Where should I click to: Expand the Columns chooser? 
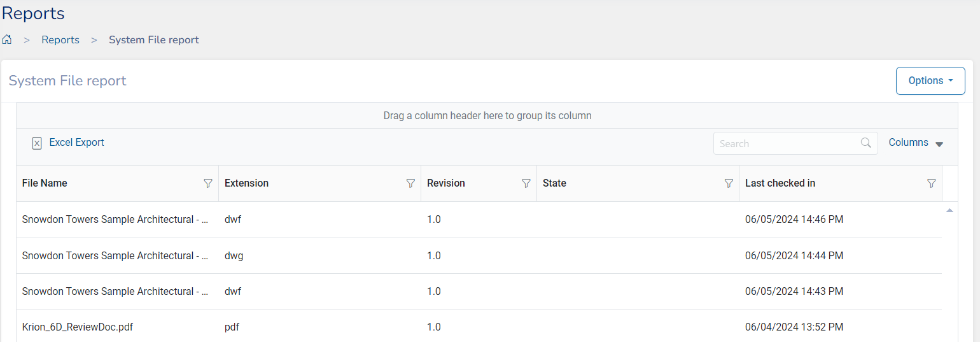pos(916,143)
